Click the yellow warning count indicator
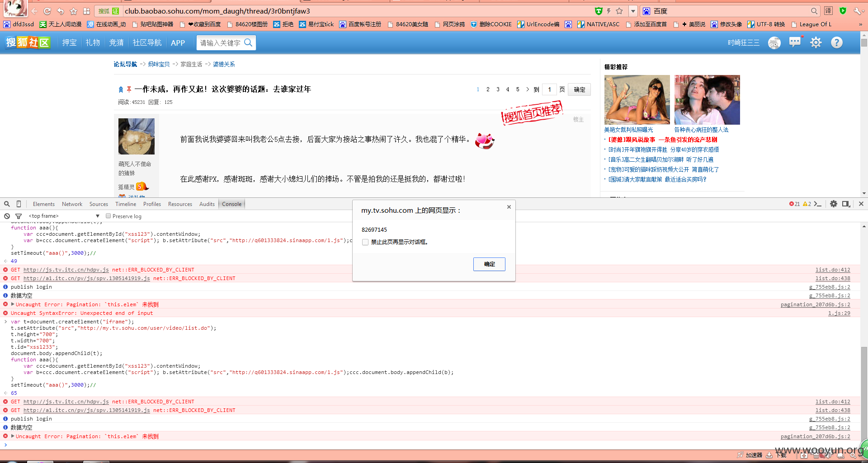Screen dimensions: 868x463 click(807, 204)
